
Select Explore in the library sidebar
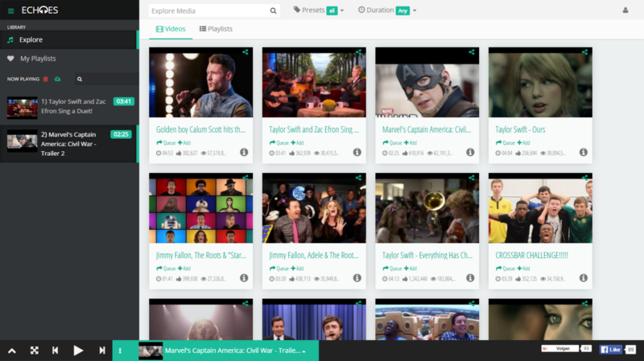[x=68, y=39]
